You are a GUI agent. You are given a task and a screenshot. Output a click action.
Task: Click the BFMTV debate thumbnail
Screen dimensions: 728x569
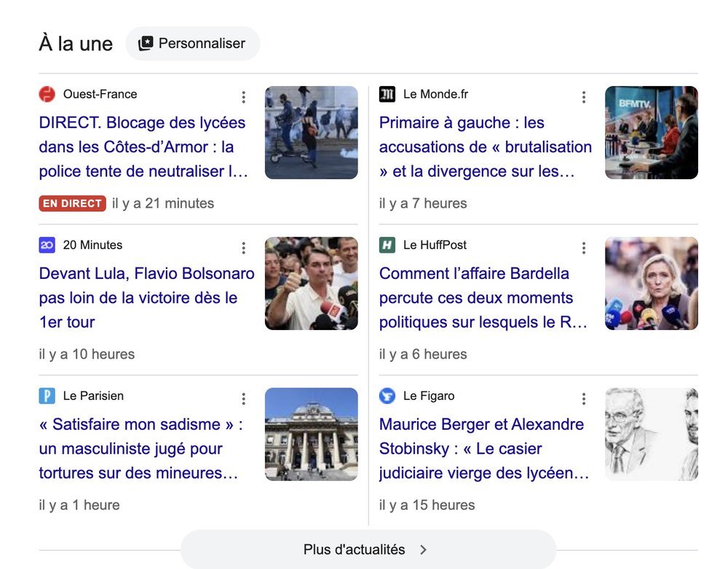pos(652,133)
